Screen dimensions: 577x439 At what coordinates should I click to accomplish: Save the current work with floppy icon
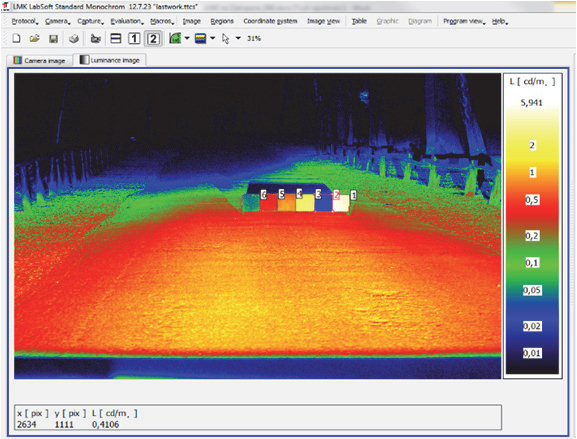click(x=53, y=39)
